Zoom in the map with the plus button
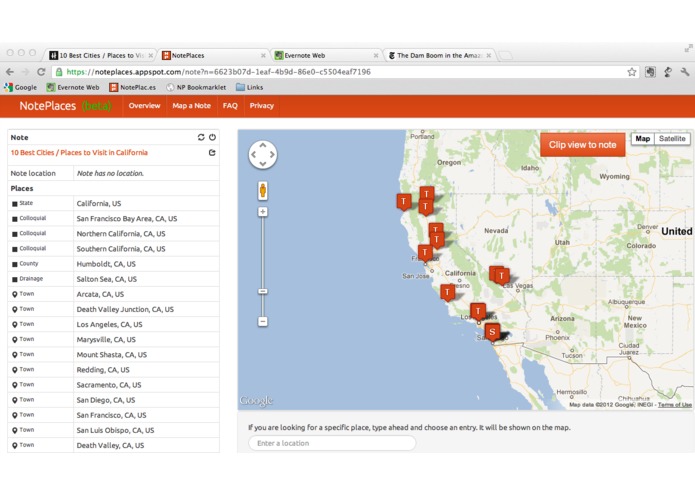 click(x=263, y=212)
